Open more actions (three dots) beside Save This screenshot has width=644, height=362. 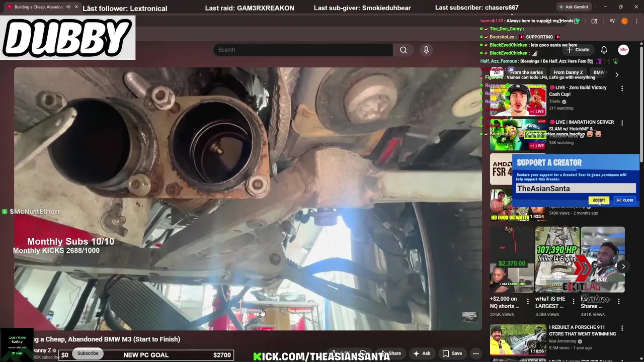click(x=476, y=353)
